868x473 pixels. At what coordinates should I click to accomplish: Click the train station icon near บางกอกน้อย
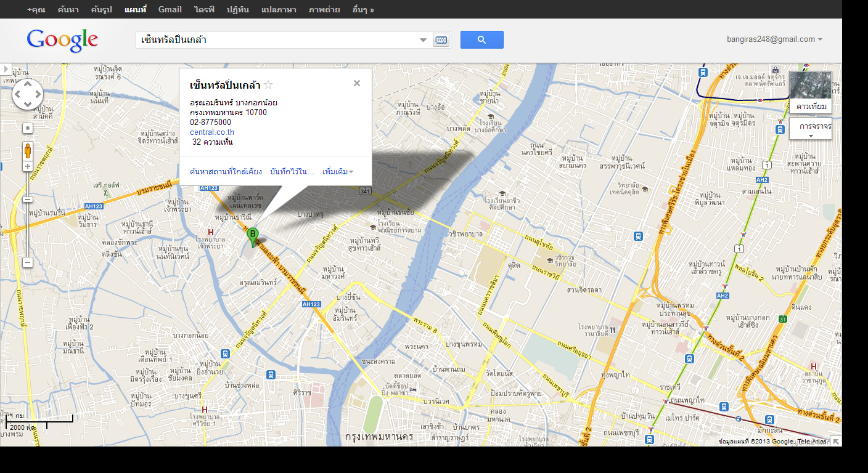point(226,354)
